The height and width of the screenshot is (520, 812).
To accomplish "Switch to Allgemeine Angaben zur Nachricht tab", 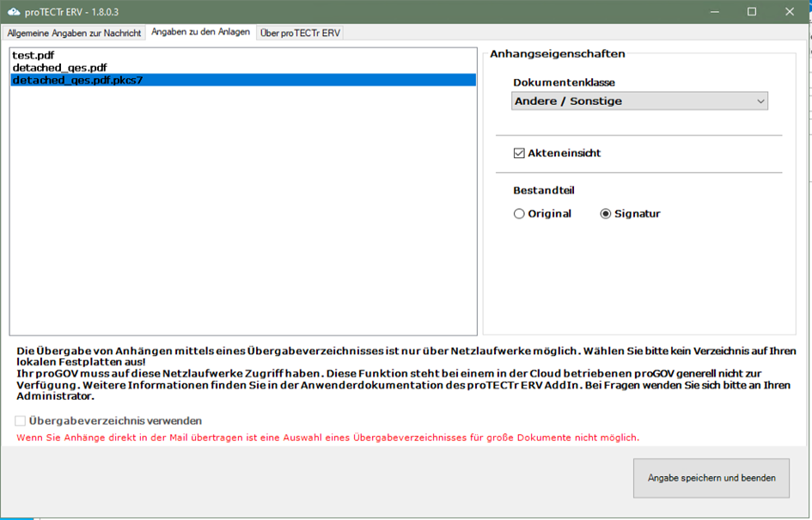I will tap(74, 33).
